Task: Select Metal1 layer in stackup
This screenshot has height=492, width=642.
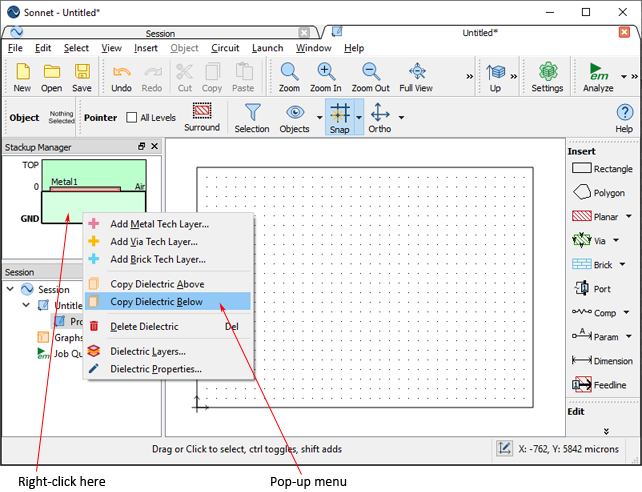Action: click(x=85, y=189)
